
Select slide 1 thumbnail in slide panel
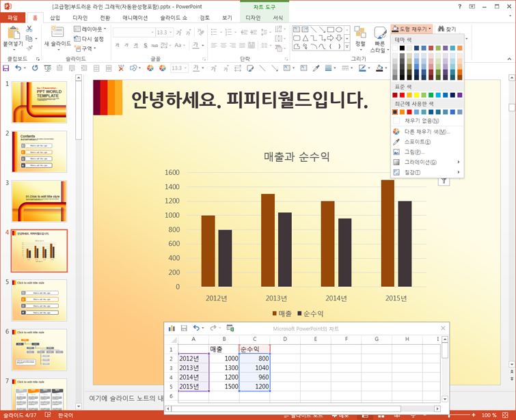click(x=39, y=102)
